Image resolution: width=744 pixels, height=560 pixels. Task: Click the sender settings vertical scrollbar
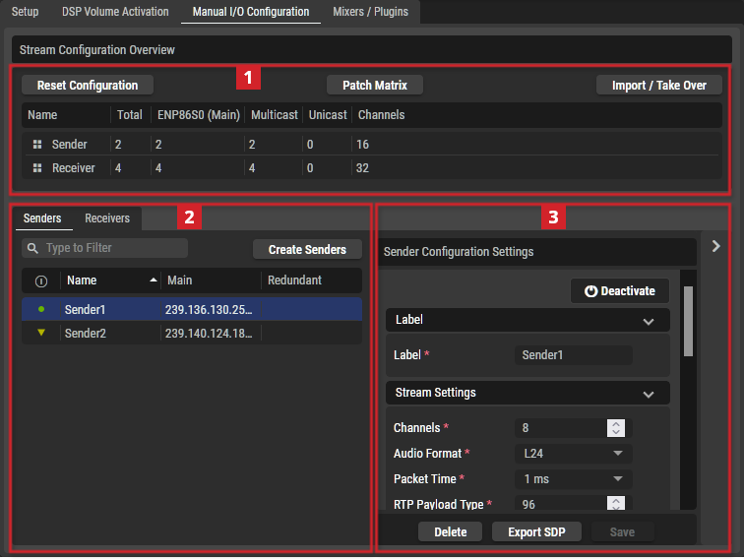click(x=688, y=321)
